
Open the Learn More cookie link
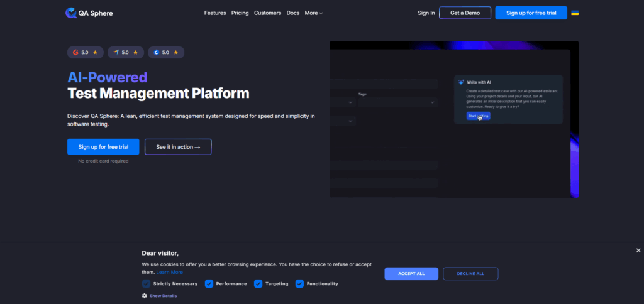pos(170,272)
